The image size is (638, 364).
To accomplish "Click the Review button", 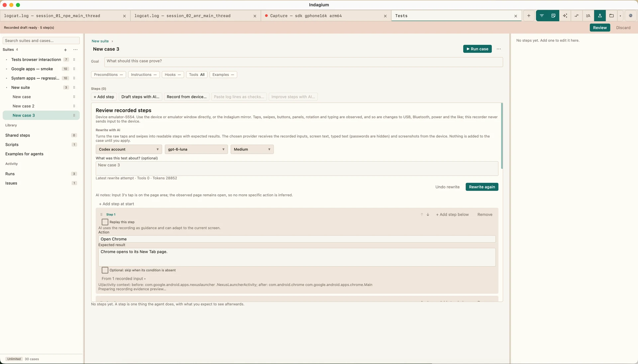I will pos(600,28).
